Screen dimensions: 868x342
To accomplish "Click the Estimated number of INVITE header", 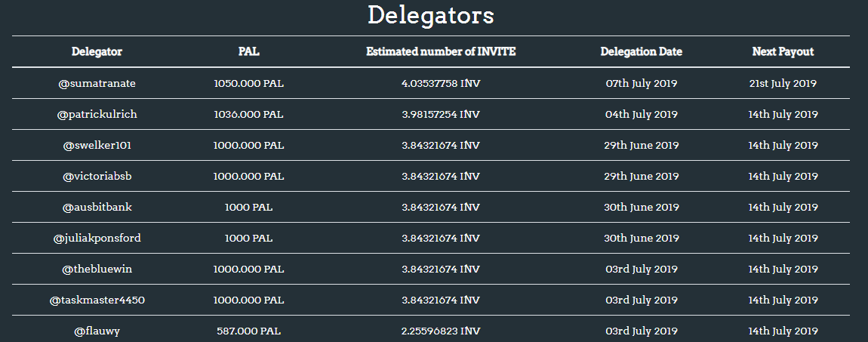I will [x=441, y=51].
